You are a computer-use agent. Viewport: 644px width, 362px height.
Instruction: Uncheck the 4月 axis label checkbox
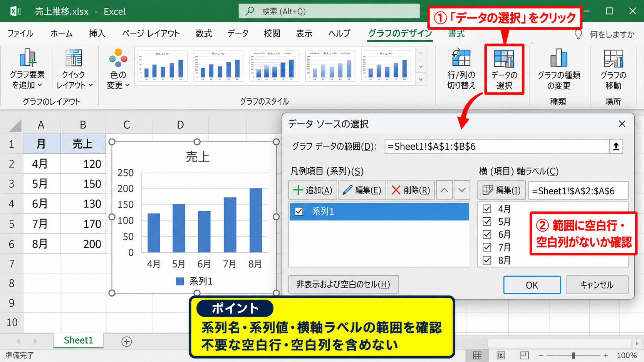pyautogui.click(x=487, y=209)
